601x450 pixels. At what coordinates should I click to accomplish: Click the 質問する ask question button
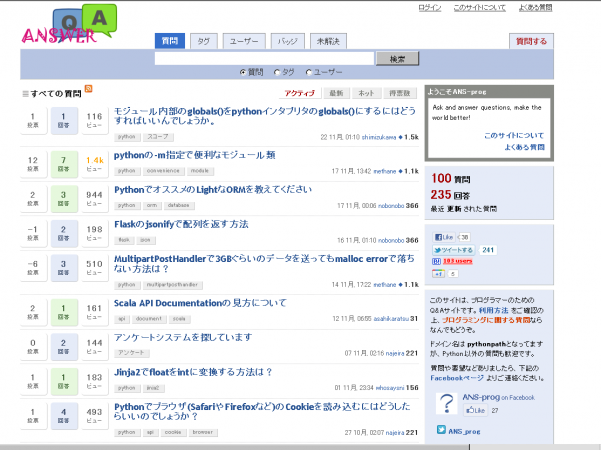pos(529,41)
